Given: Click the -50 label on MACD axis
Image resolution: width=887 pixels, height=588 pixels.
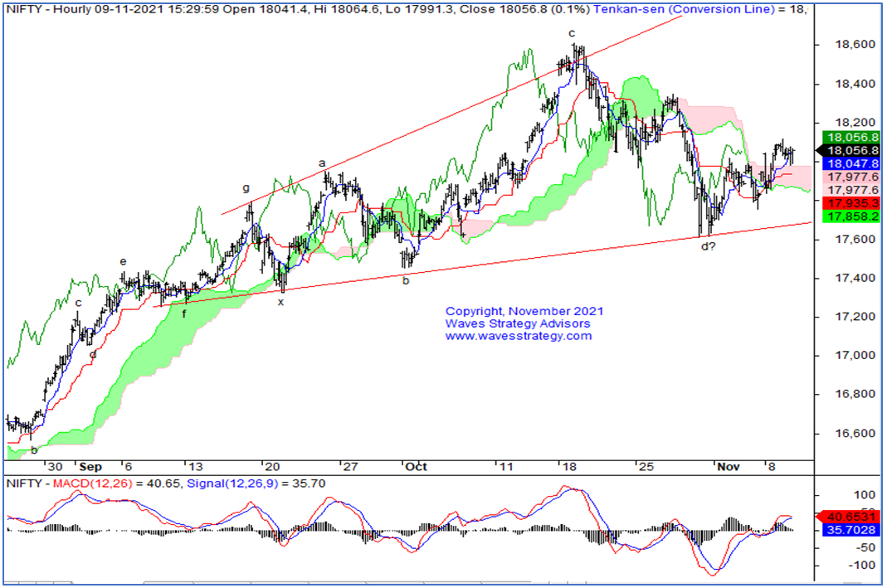Looking at the screenshot, I should 865,548.
